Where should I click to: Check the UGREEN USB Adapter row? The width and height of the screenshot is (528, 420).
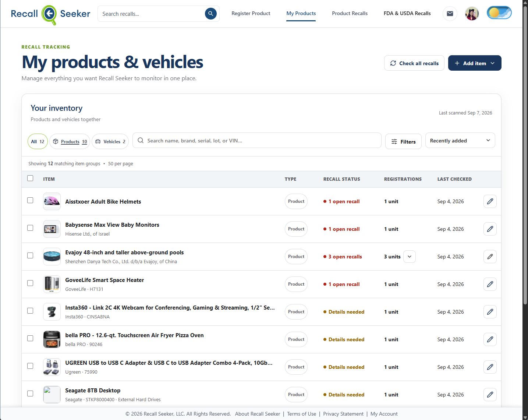[30, 366]
